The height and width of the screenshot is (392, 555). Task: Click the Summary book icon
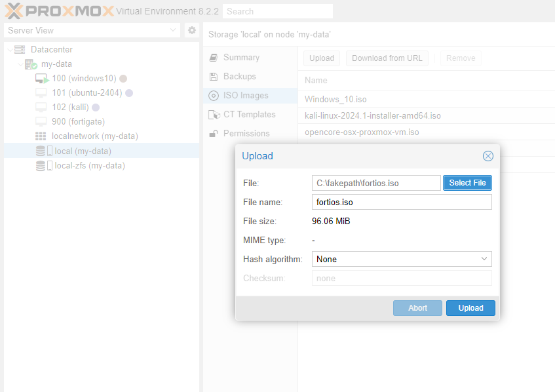click(x=214, y=58)
